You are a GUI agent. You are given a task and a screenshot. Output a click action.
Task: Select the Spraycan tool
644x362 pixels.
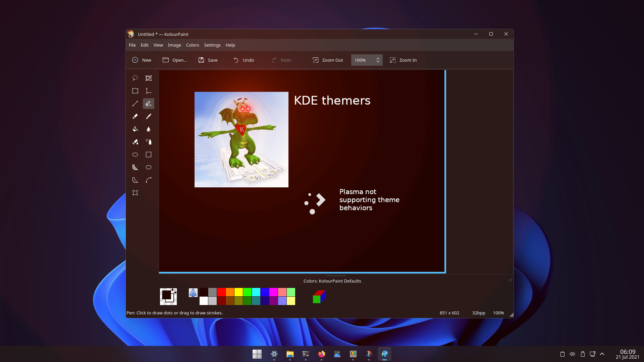pos(149,142)
